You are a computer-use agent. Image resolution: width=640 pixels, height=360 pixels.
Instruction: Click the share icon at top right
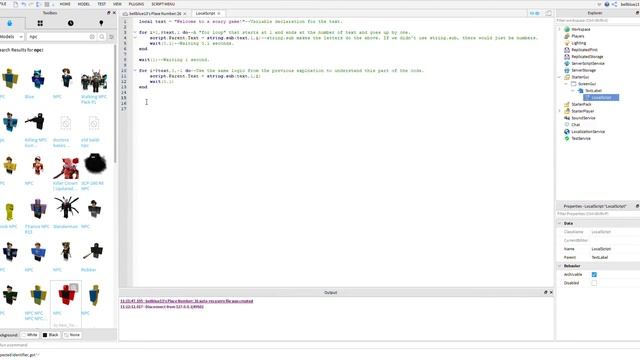coord(614,4)
